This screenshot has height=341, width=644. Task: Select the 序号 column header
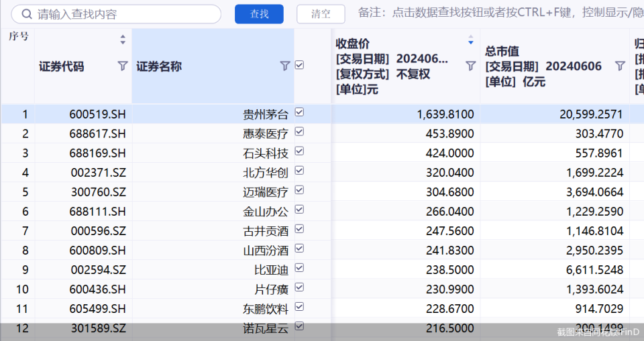tap(18, 66)
